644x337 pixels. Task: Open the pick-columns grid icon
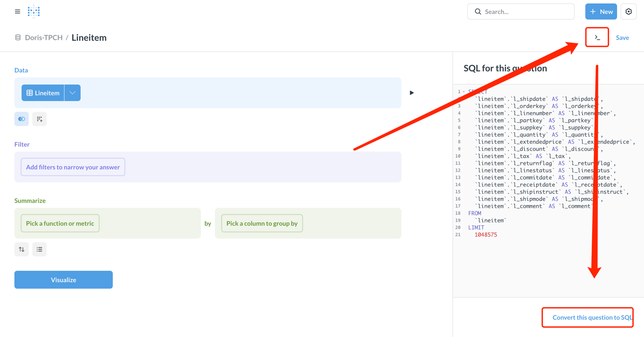[39, 119]
